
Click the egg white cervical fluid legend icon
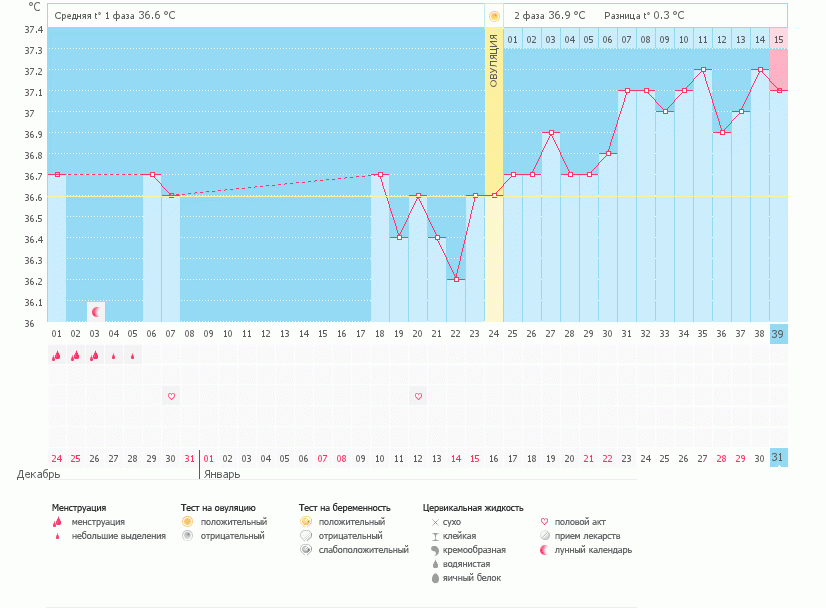point(434,578)
